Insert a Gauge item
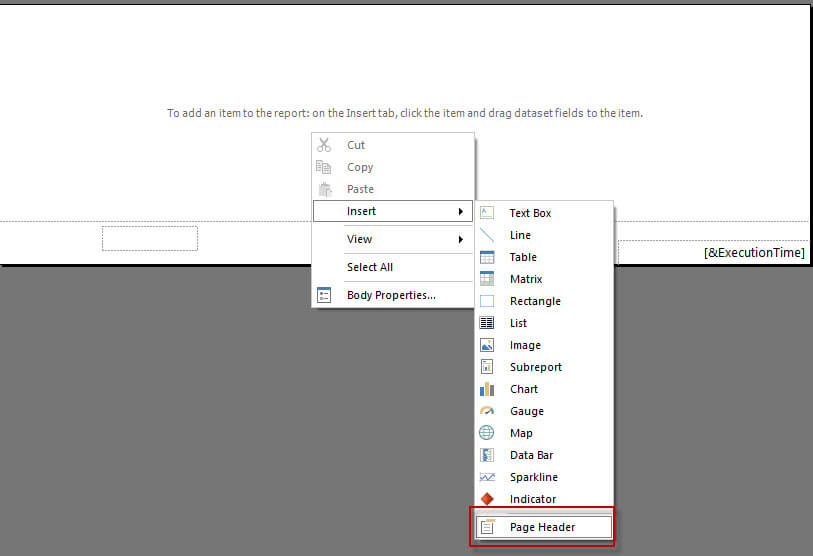Viewport: 813px width, 556px height. coord(544,411)
